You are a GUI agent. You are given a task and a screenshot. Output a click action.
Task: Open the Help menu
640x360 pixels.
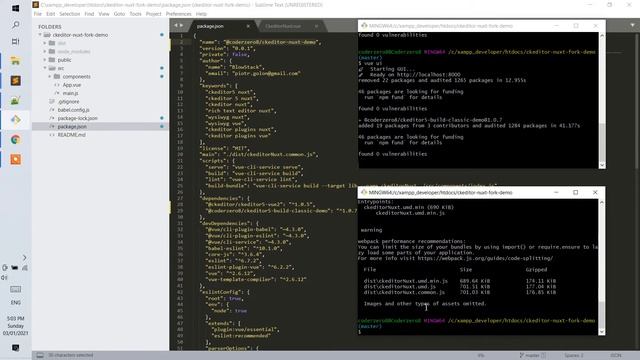201,14
